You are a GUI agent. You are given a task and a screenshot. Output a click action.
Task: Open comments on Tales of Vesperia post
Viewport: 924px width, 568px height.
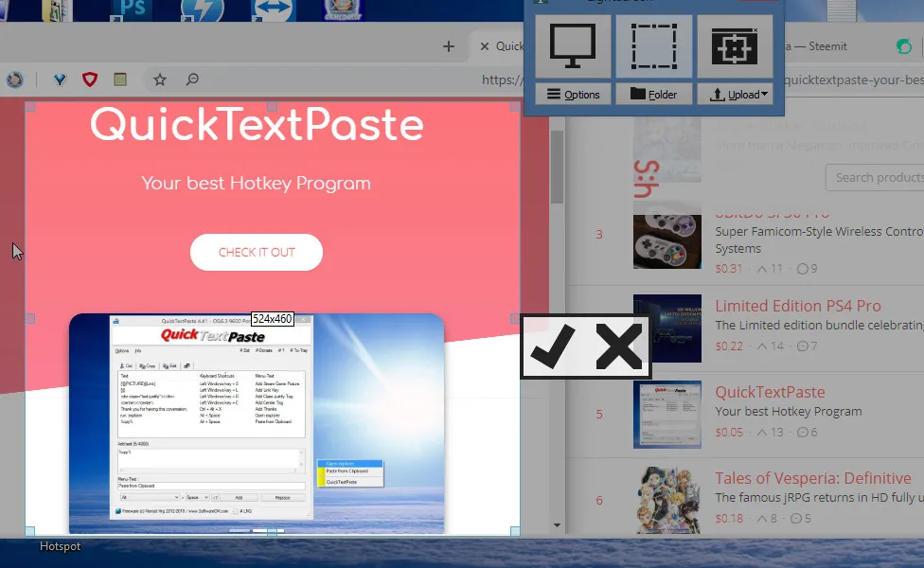point(801,519)
